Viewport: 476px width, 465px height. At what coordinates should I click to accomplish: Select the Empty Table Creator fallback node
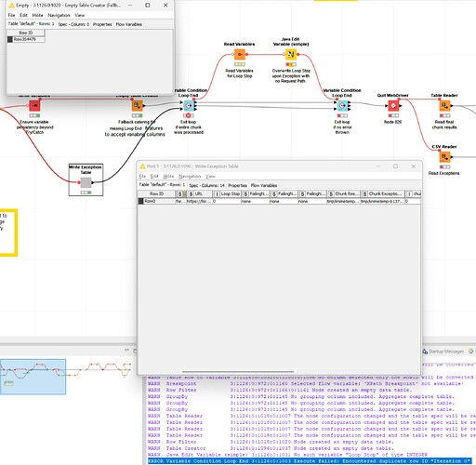pyautogui.click(x=137, y=106)
